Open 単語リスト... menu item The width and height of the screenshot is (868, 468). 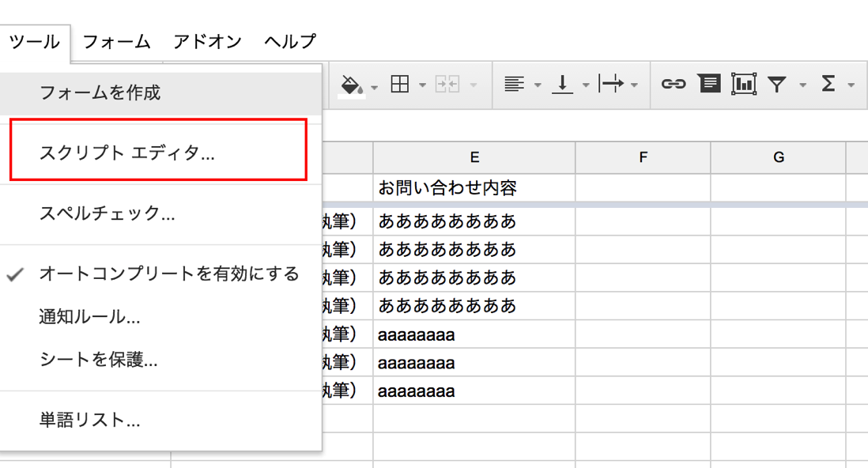(160, 420)
